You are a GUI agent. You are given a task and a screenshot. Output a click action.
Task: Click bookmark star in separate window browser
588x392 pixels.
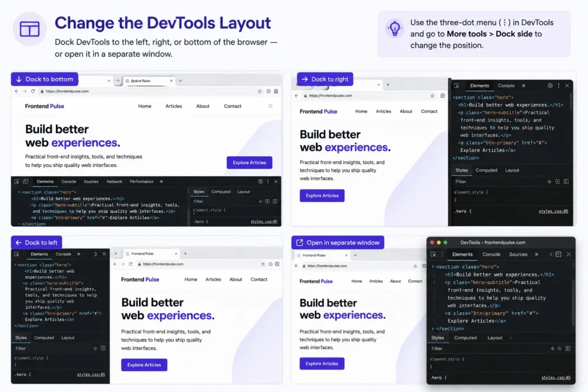pyautogui.click(x=415, y=266)
